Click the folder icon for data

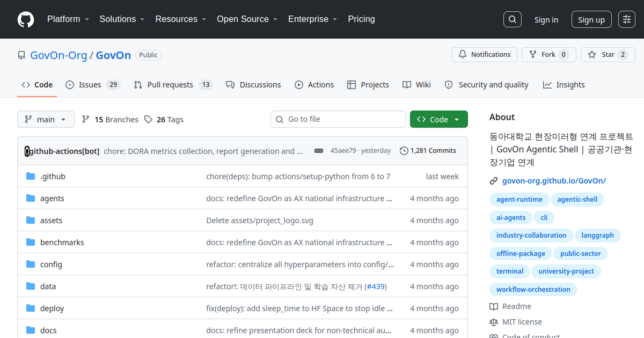31,286
